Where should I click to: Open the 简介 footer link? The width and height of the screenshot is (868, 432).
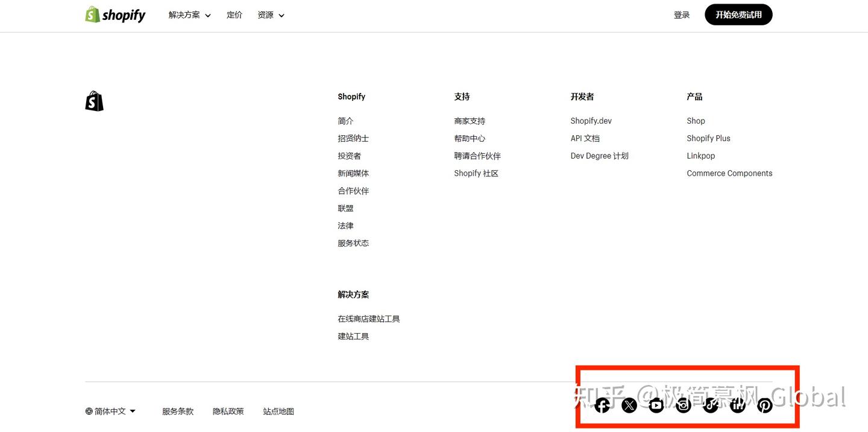pos(345,121)
